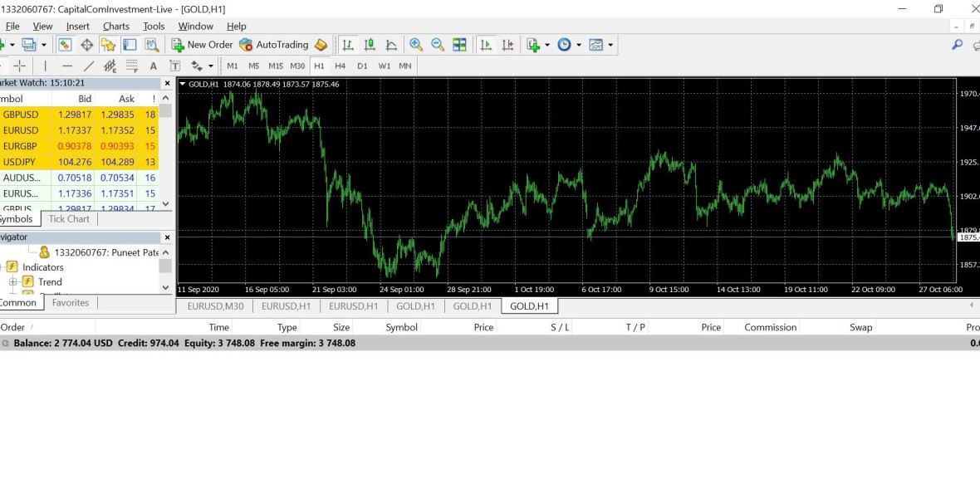980x498 pixels.
Task: Open the Tools menu
Action: [x=154, y=27]
